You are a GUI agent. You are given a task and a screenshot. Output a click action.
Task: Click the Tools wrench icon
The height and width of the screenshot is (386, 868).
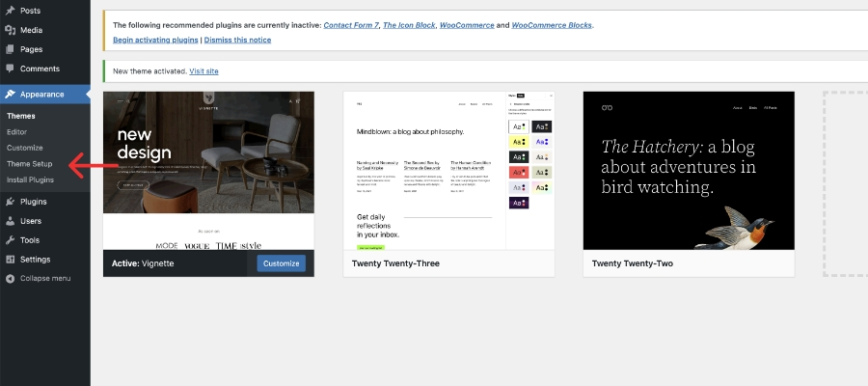[10, 240]
